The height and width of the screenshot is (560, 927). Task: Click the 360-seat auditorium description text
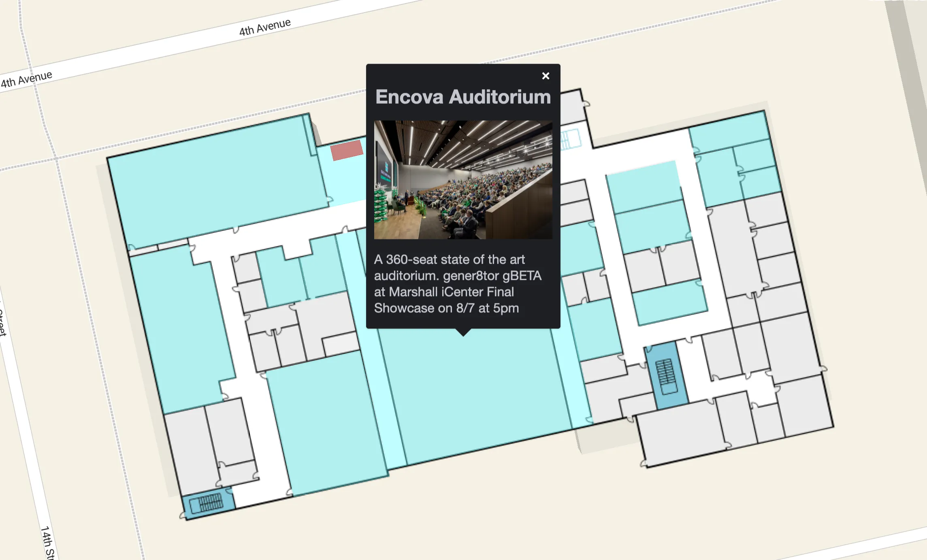click(458, 284)
